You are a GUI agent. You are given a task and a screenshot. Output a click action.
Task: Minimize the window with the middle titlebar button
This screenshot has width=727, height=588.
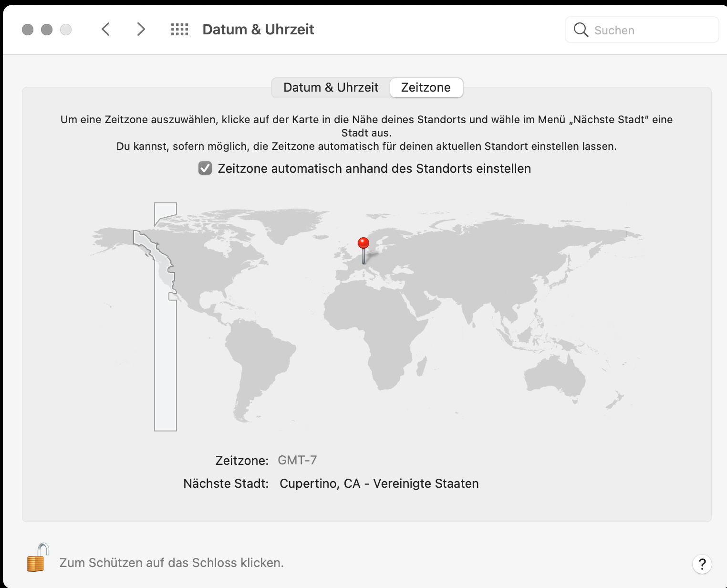47,30
